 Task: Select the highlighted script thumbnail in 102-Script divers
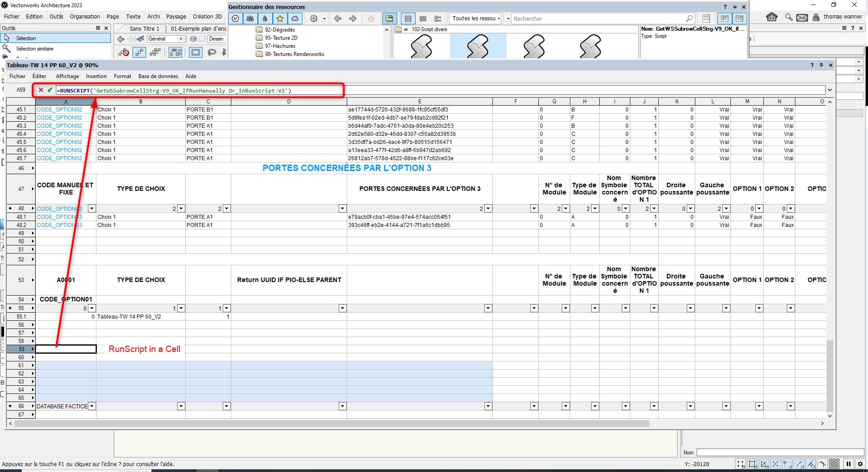tap(478, 46)
